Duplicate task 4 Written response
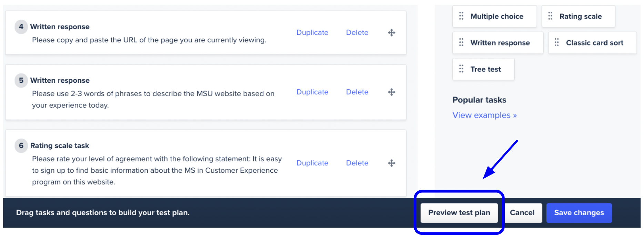The image size is (644, 240). 312,32
